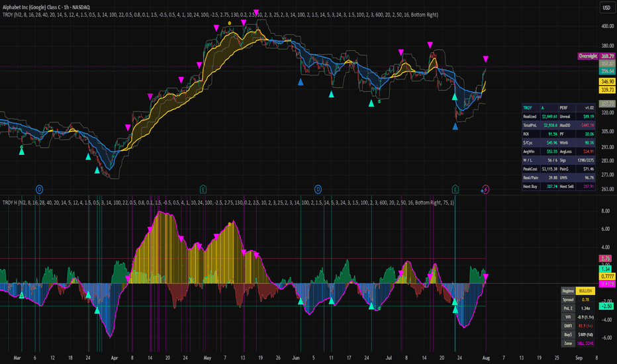Click the AvgWin $53.55 value

click(x=549, y=152)
